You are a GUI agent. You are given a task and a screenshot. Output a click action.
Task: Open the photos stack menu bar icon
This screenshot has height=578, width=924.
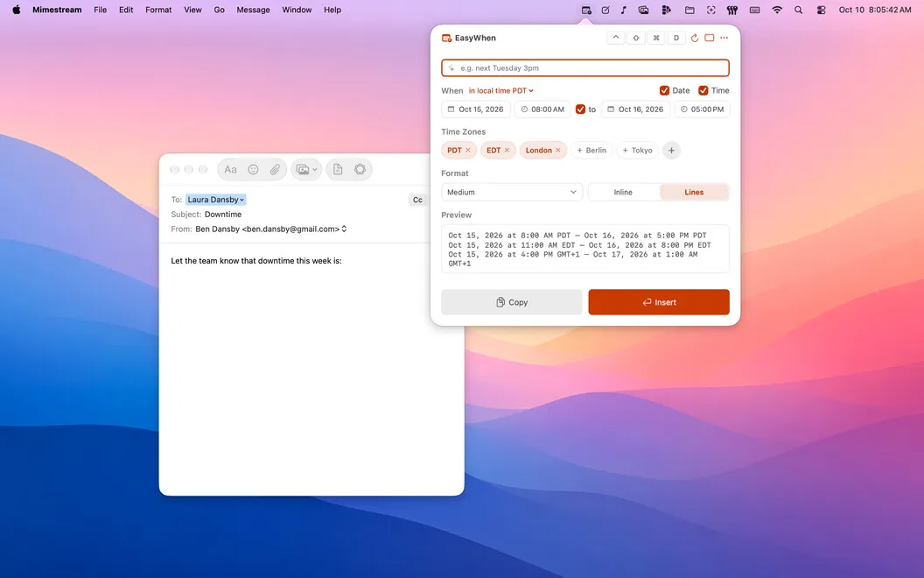(643, 10)
